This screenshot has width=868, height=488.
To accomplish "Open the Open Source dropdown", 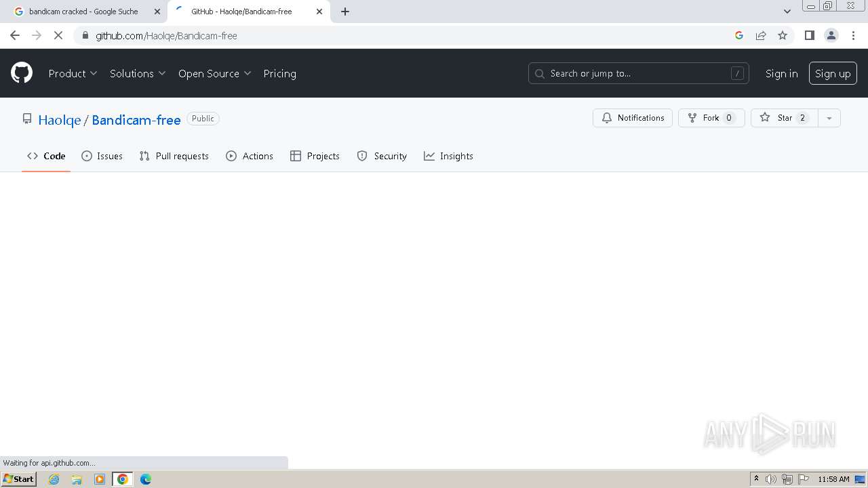I will [215, 73].
